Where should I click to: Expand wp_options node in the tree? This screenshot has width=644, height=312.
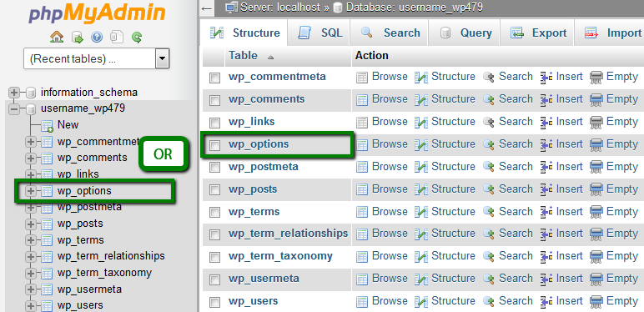point(30,191)
